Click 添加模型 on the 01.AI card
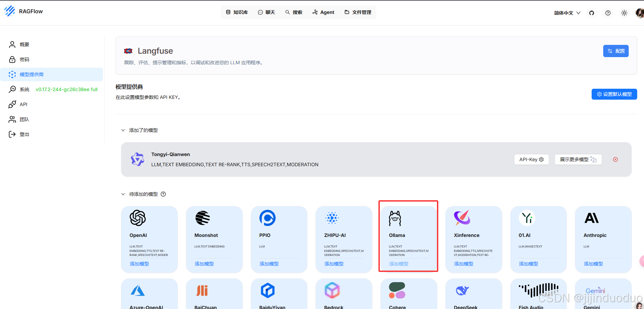This screenshot has height=309, width=644. click(528, 264)
